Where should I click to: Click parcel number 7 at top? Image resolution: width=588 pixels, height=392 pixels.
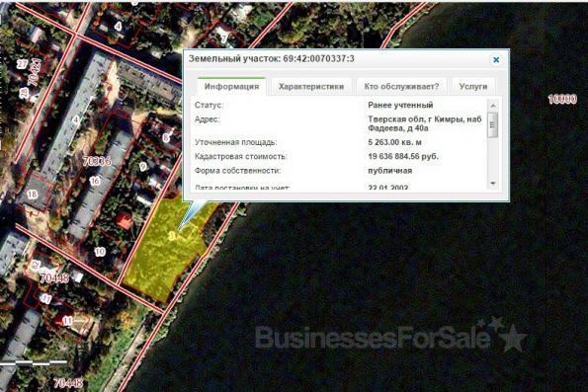click(224, 39)
